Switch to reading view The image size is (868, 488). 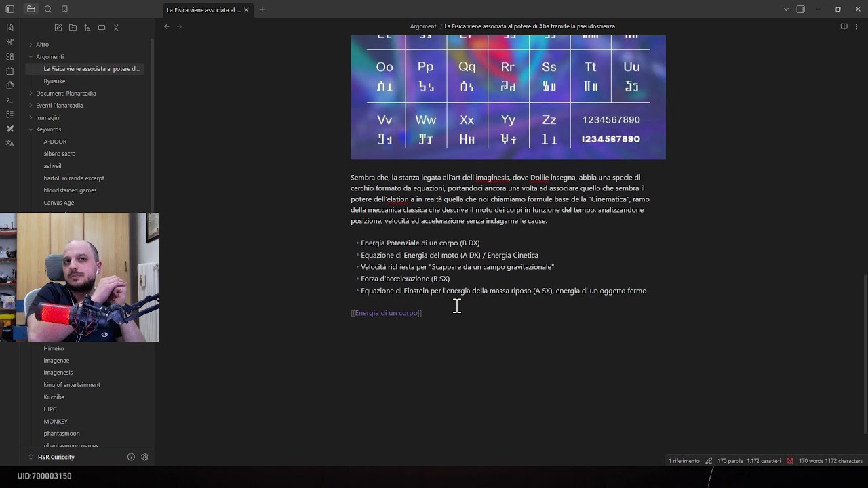pyautogui.click(x=844, y=26)
